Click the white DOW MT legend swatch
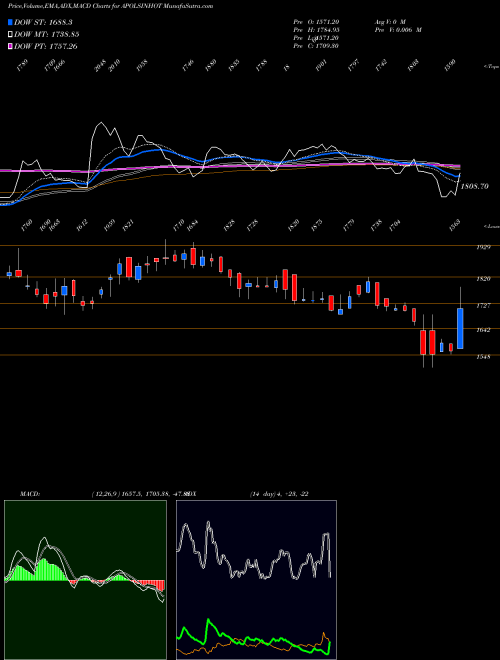 (10, 35)
